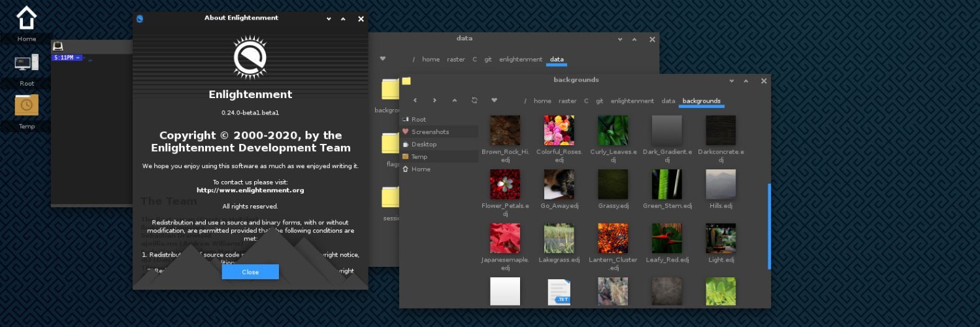Maximize the backgrounds window with up chevron

(745, 81)
